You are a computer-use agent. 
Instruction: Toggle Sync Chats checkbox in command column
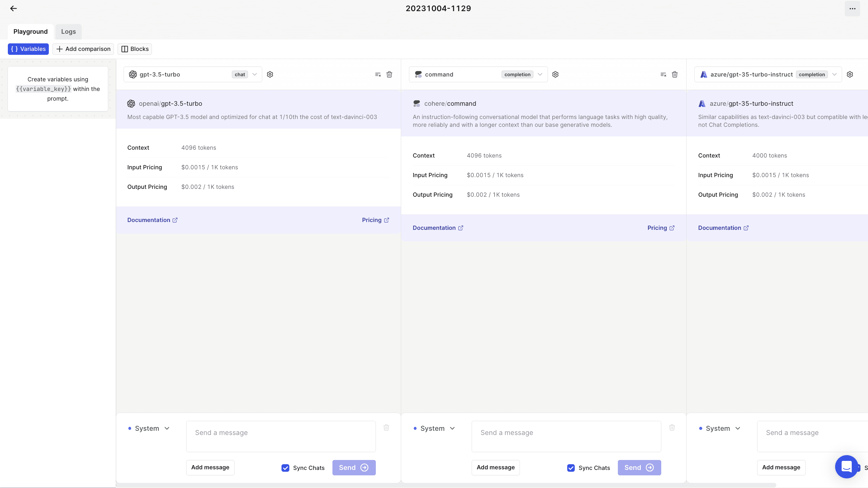coord(571,468)
